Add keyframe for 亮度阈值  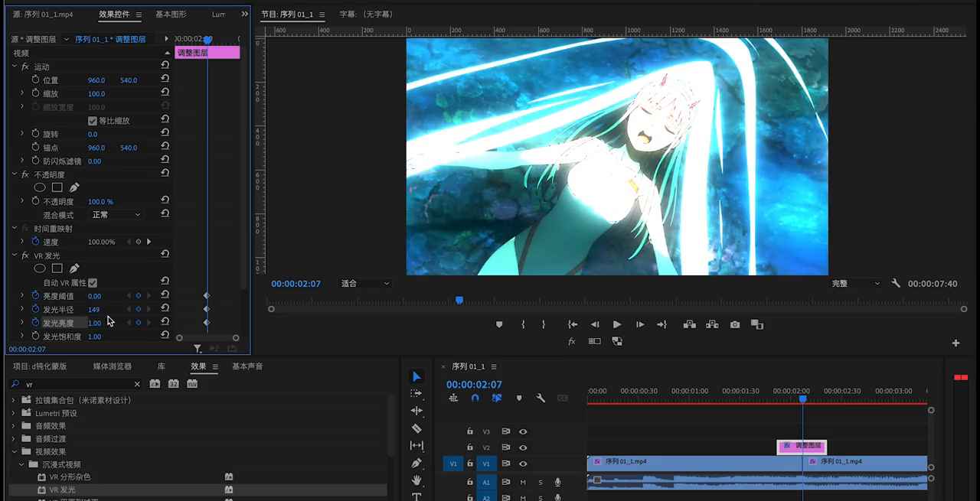(139, 296)
